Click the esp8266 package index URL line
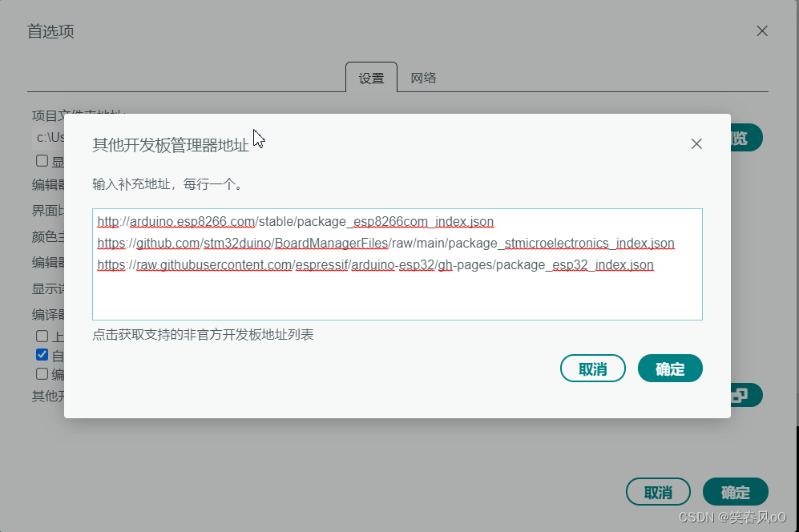799x532 pixels. 296,222
